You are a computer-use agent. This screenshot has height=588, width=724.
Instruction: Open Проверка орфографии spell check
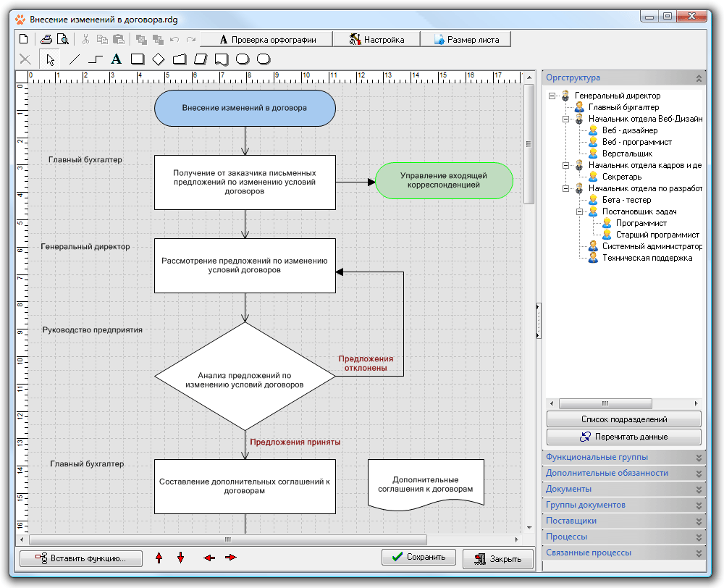coord(266,39)
